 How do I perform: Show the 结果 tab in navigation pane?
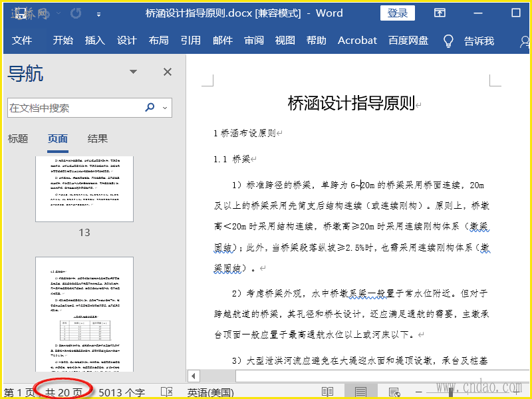coord(98,139)
